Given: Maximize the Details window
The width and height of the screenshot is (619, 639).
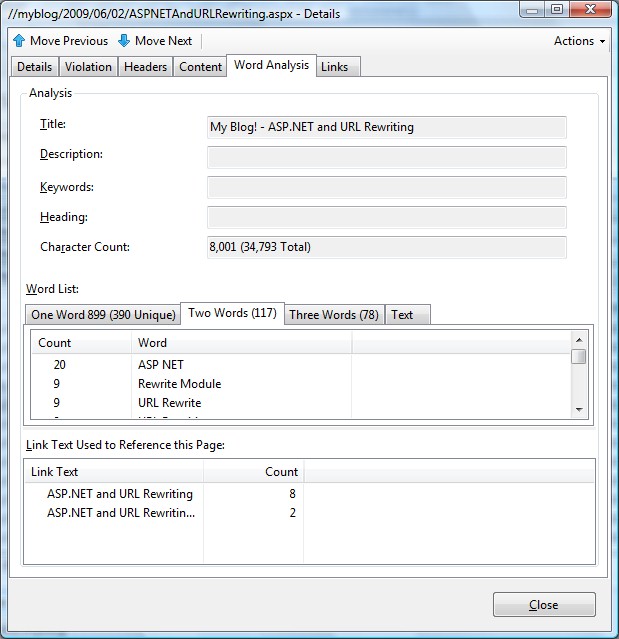Looking at the screenshot, I should pos(557,10).
